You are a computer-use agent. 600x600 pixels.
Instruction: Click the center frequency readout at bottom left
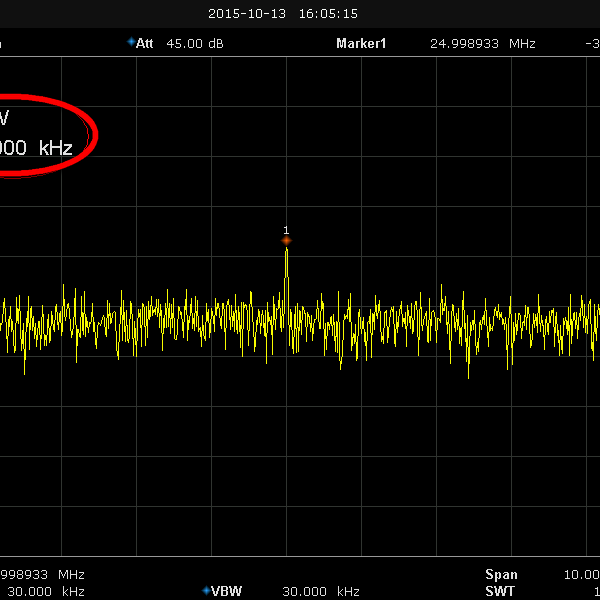click(x=42, y=574)
